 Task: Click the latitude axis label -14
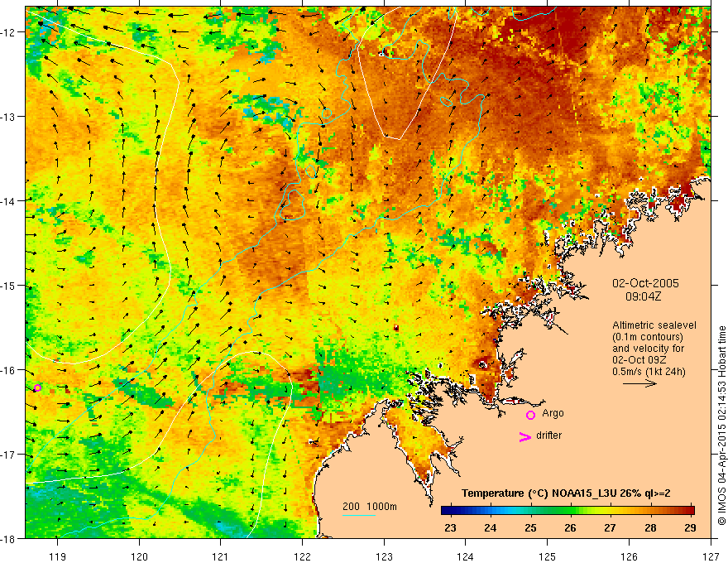point(9,201)
